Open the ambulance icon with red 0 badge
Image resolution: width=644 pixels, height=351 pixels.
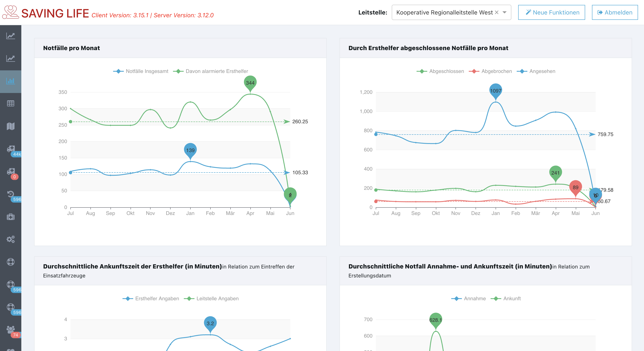(11, 171)
